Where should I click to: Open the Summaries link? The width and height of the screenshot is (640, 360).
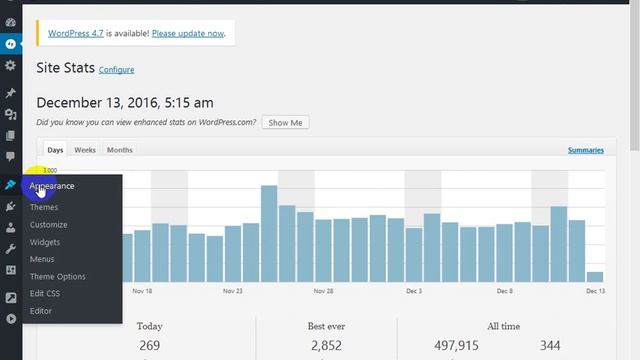[585, 150]
